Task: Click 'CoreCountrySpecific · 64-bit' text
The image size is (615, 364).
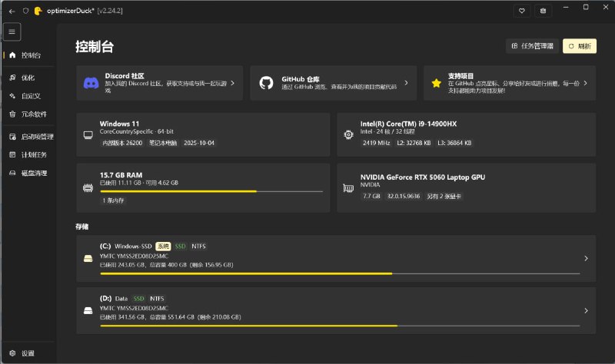Action: click(x=137, y=131)
